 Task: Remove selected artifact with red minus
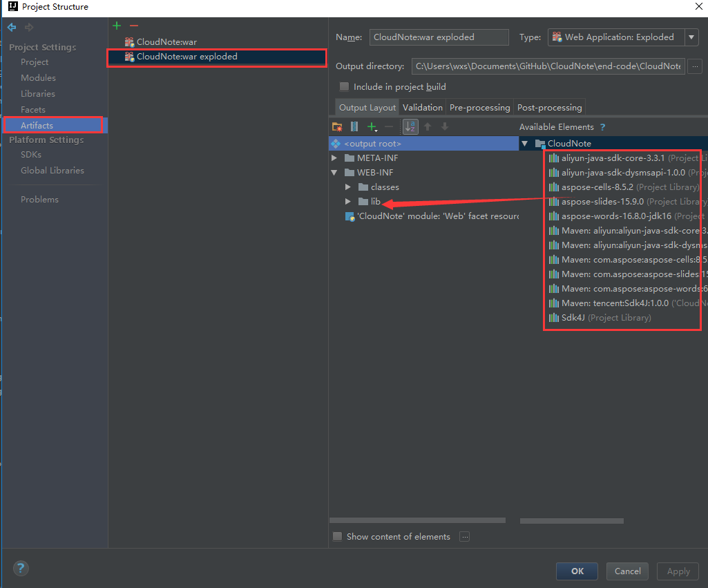tap(133, 26)
